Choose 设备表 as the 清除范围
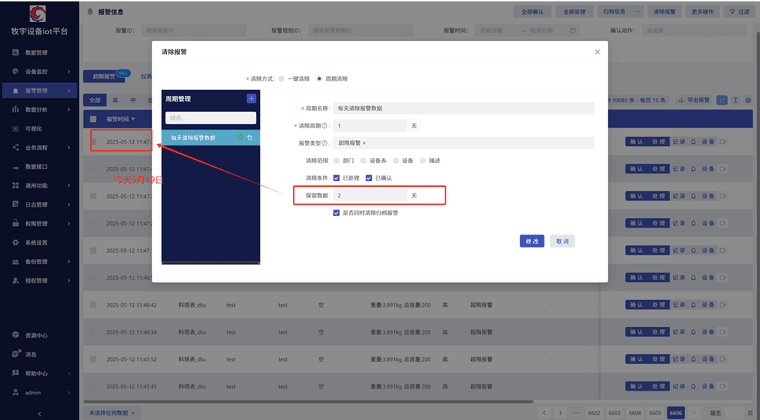The height and width of the screenshot is (420, 760). click(363, 161)
